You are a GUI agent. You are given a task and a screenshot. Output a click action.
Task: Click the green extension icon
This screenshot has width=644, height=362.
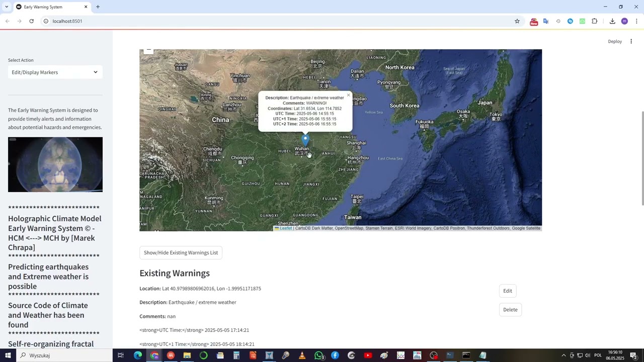(582, 21)
